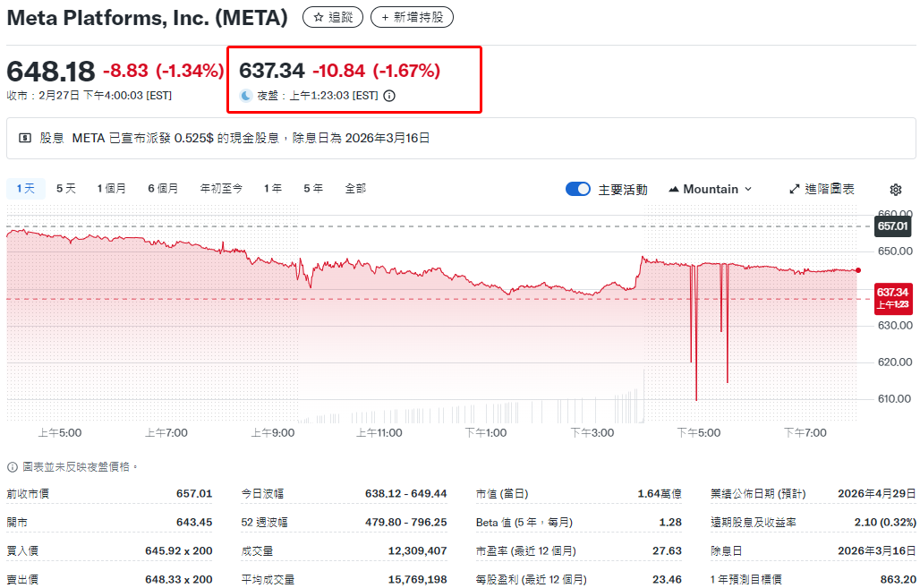Viewport: 920px width, 588px height.
Task: Open the chart style selector menu
Action: [710, 189]
